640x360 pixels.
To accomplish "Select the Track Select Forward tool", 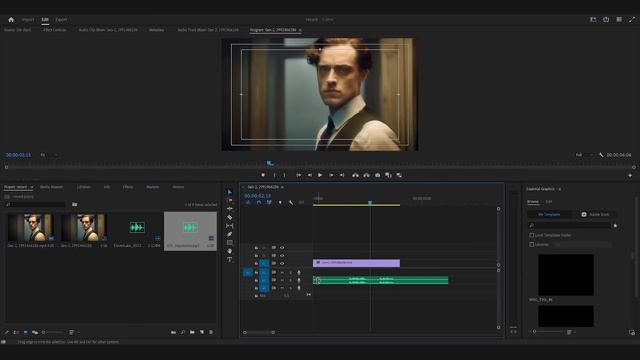I will click(230, 200).
